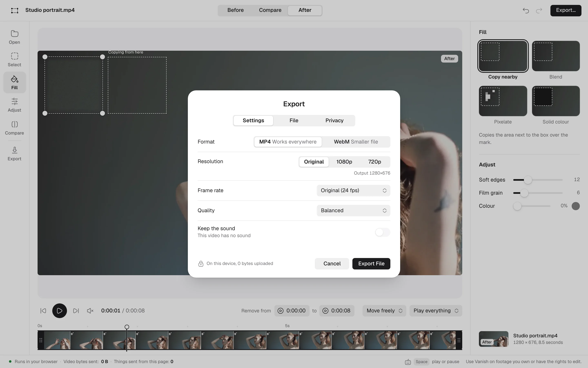The width and height of the screenshot is (588, 368).
Task: Open the Move freely dropdown
Action: click(384, 311)
